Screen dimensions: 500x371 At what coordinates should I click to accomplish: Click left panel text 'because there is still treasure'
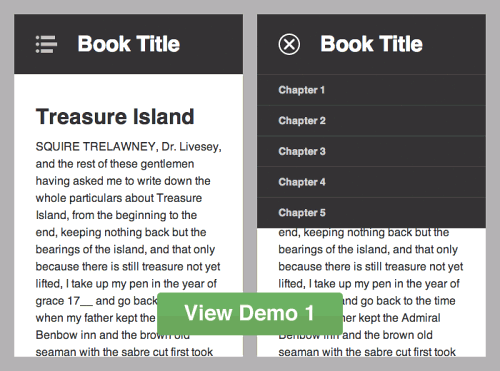tap(110, 267)
